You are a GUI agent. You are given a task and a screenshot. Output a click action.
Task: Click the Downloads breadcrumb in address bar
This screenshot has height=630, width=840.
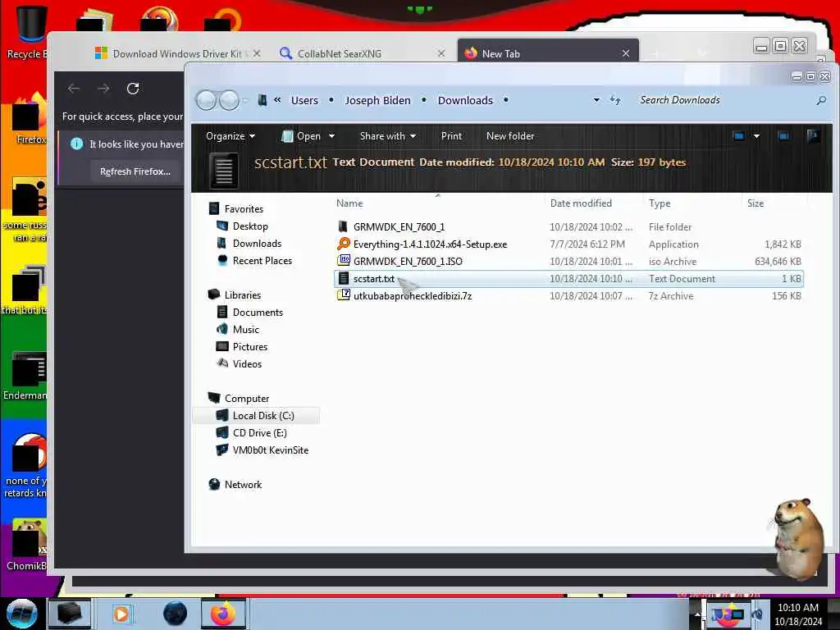pyautogui.click(x=465, y=100)
